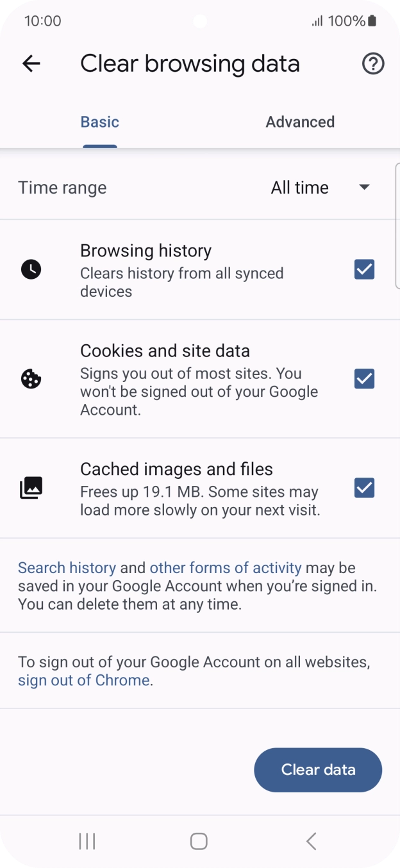Click the scrollbar on the right edge

[x=397, y=224]
